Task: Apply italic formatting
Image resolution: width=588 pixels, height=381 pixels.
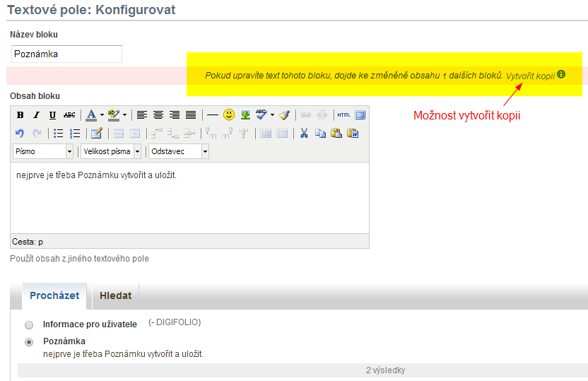Action: click(36, 115)
